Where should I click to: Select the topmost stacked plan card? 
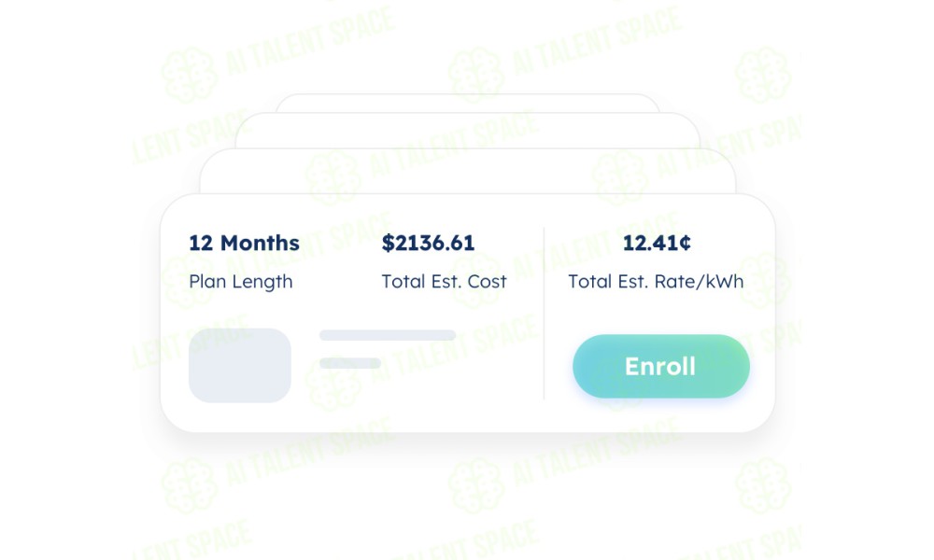468,104
